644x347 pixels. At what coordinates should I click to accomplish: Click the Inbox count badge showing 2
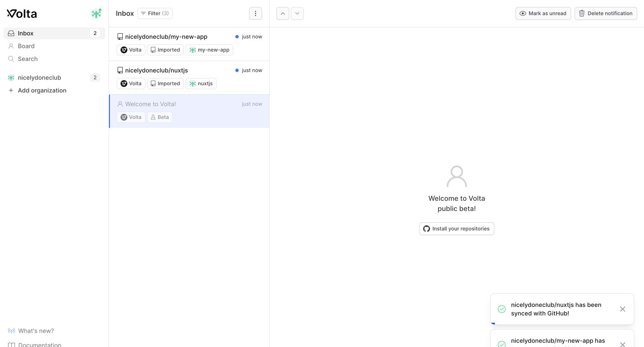tap(95, 33)
